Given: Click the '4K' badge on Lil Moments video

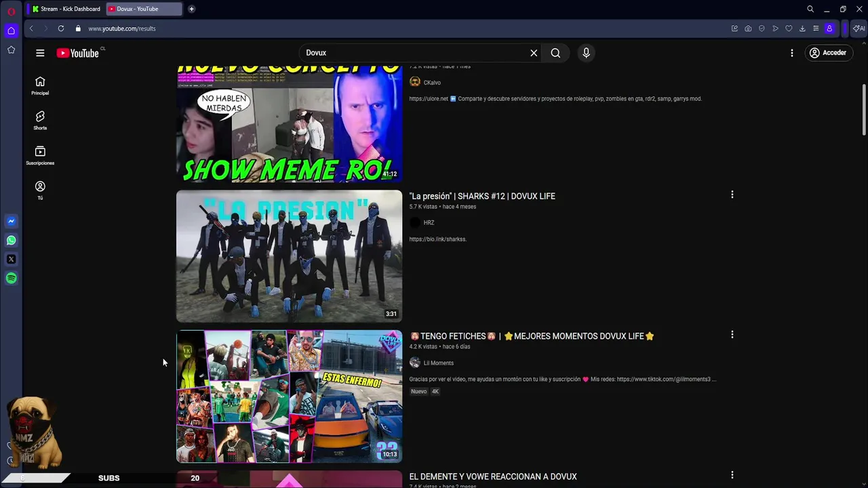Looking at the screenshot, I should (435, 391).
